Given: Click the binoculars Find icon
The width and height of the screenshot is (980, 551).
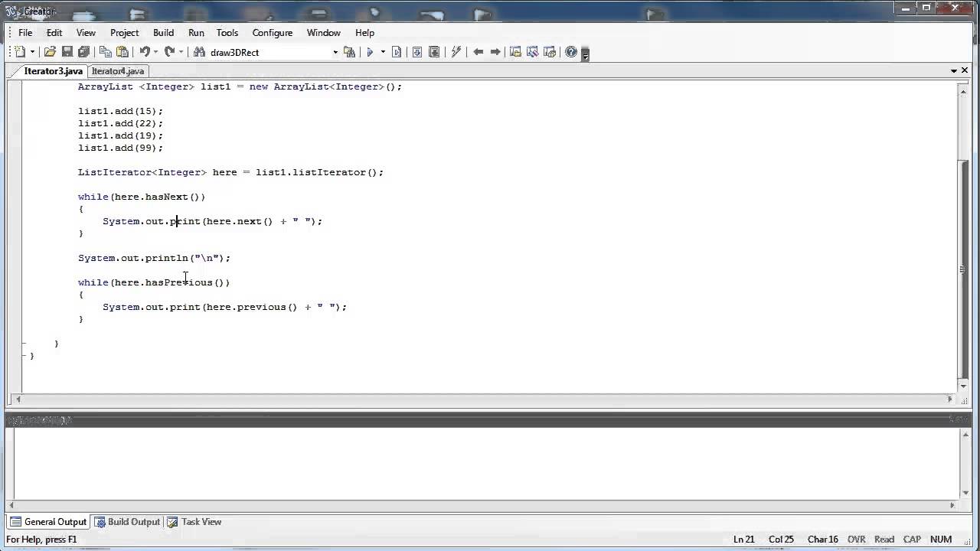Looking at the screenshot, I should [199, 52].
